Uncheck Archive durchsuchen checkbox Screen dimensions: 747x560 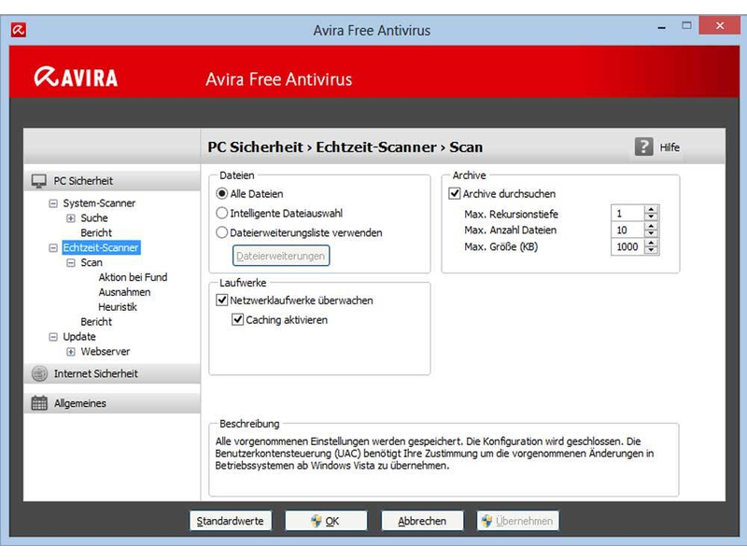[x=455, y=194]
